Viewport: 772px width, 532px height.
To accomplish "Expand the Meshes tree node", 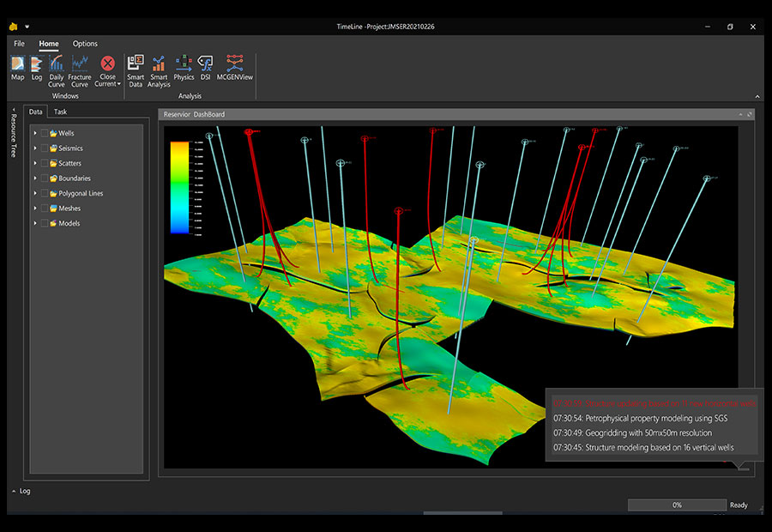I will [35, 209].
